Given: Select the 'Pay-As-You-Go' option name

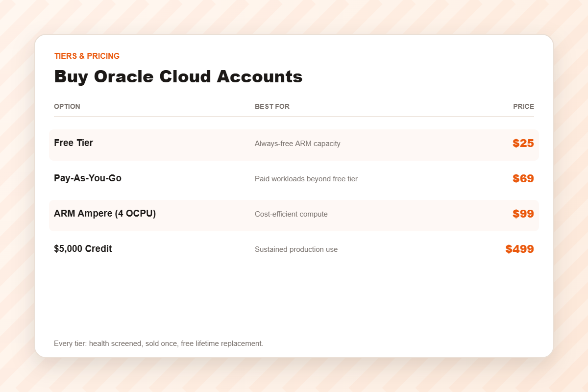Looking at the screenshot, I should click(88, 178).
